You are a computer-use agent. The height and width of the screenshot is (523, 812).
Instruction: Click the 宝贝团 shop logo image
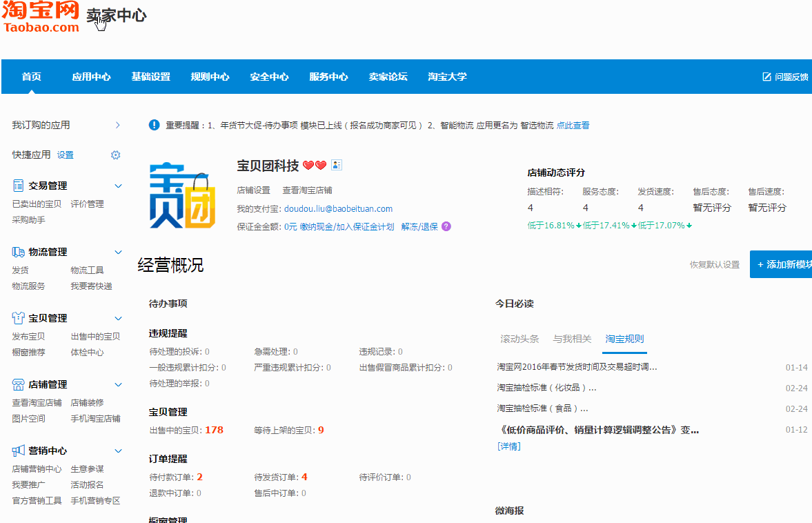(182, 195)
